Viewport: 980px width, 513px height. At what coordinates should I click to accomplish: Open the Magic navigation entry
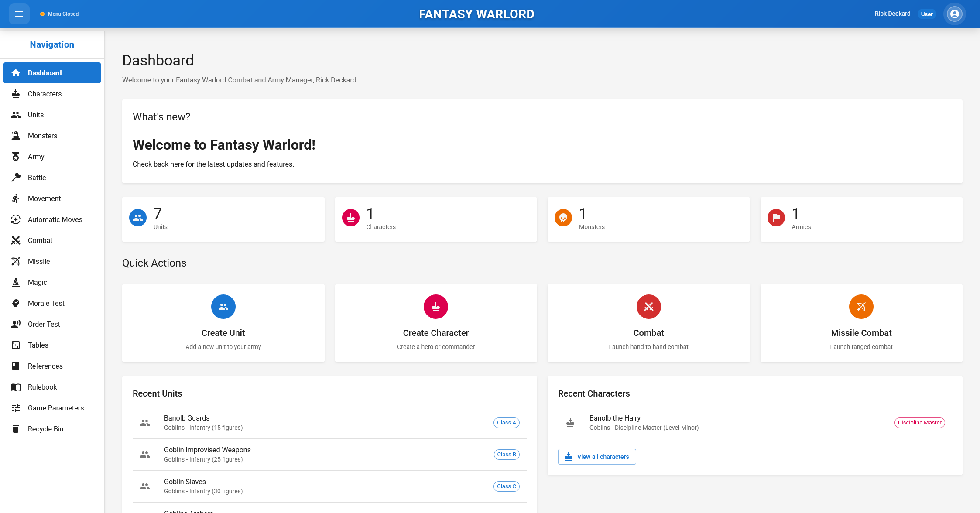(x=38, y=282)
